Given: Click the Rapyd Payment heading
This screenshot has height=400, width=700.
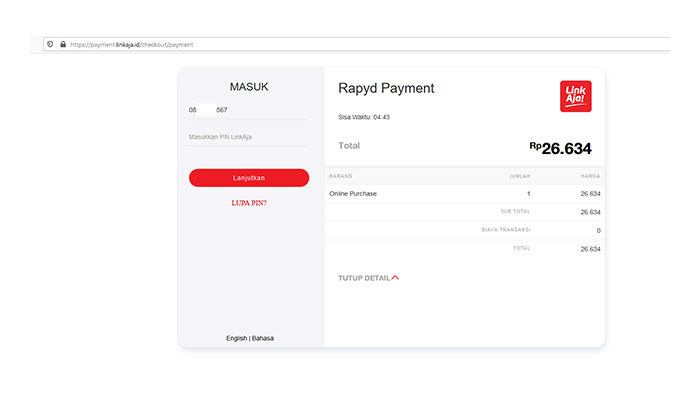Looking at the screenshot, I should tap(386, 88).
